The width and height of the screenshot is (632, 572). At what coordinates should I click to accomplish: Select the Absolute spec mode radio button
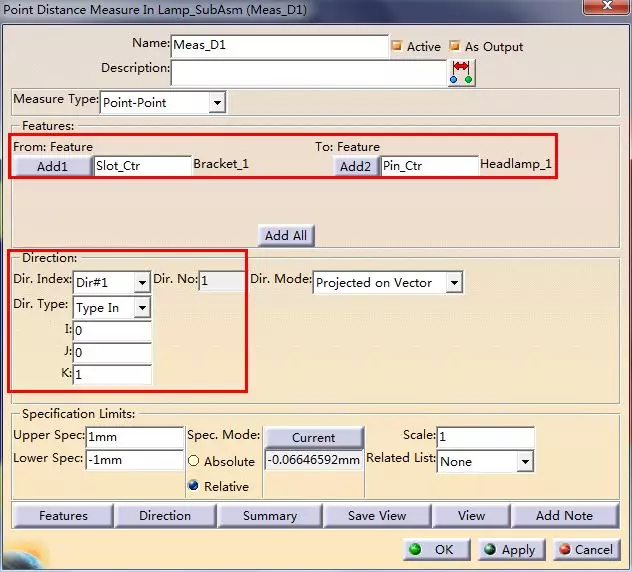tap(194, 461)
